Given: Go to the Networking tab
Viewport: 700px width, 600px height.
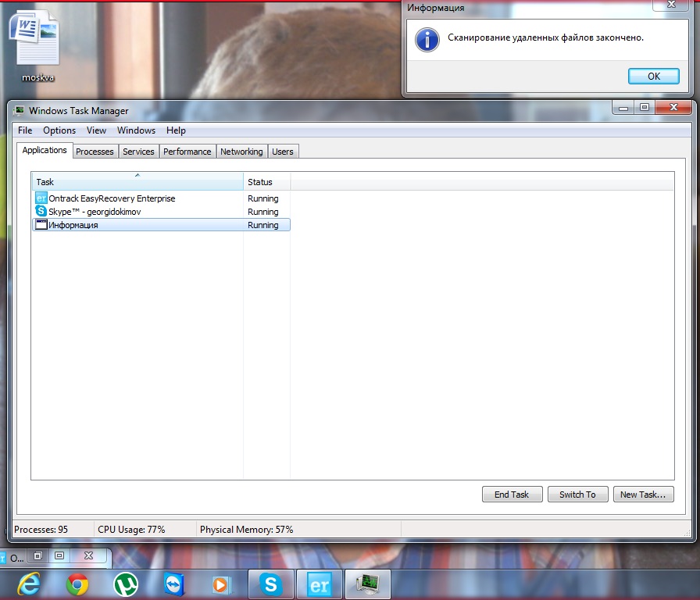Looking at the screenshot, I should pyautogui.click(x=241, y=152).
